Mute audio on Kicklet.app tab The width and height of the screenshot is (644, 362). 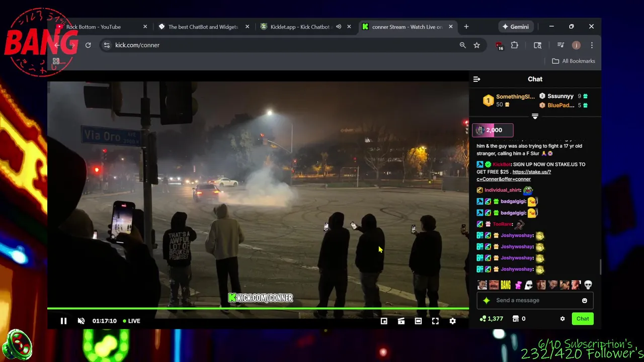click(x=339, y=27)
